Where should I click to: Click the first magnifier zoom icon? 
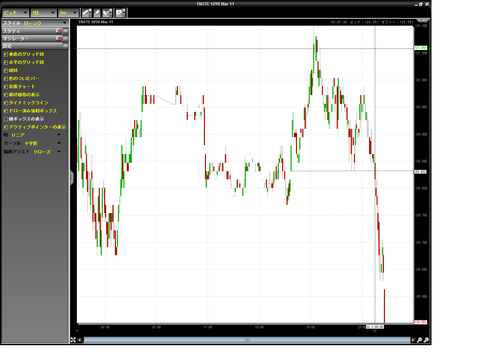tap(420, 340)
